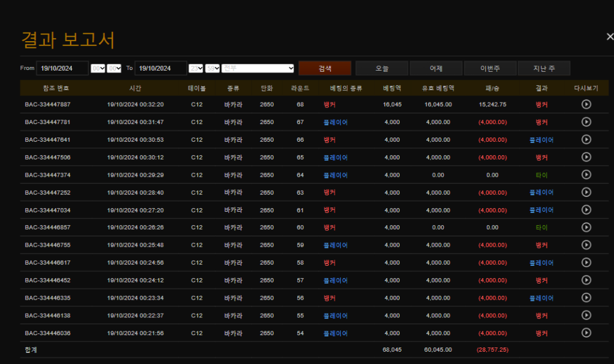Replay round 68 using its play icon
614x364 pixels.
[x=586, y=104]
